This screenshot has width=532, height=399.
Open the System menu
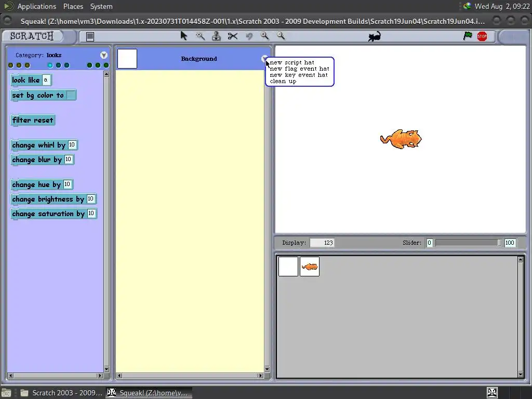[x=101, y=6]
